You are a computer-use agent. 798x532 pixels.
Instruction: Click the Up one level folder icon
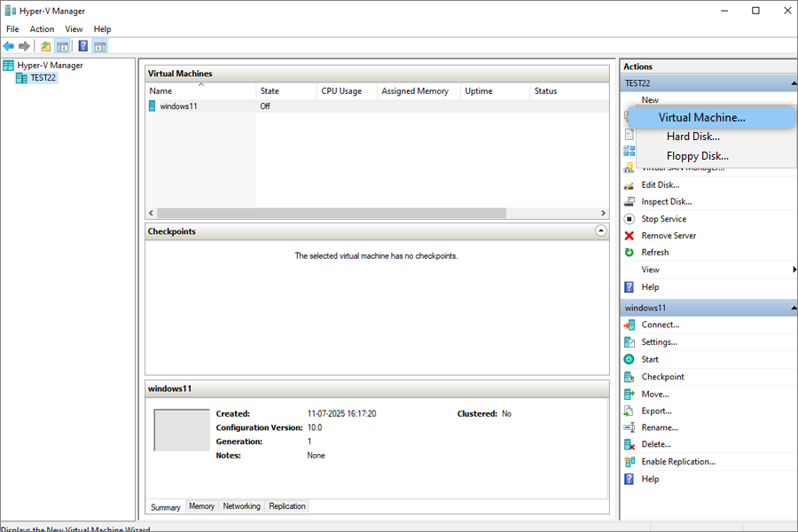(46, 46)
